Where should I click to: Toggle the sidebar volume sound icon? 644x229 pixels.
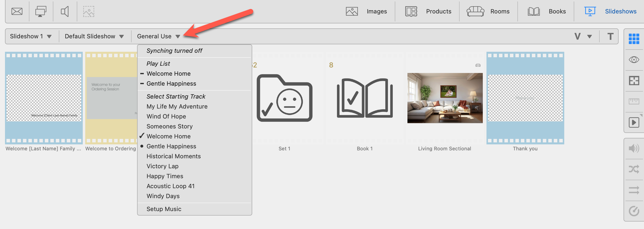pos(634,148)
